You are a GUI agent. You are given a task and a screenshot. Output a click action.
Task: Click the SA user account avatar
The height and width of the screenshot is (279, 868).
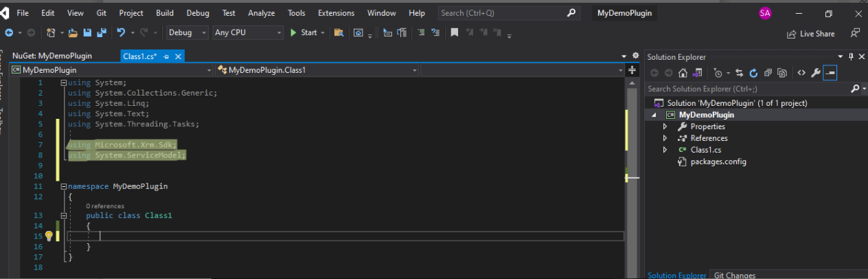point(764,14)
